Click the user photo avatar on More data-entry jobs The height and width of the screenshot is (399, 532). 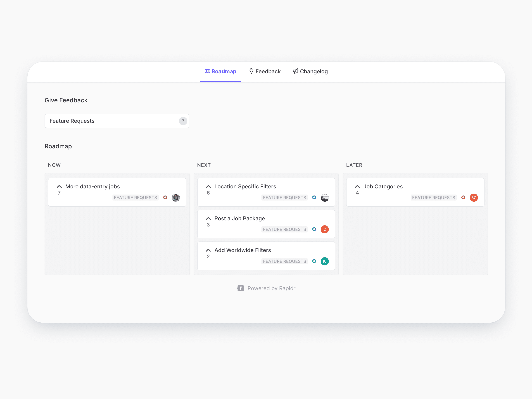pos(176,198)
